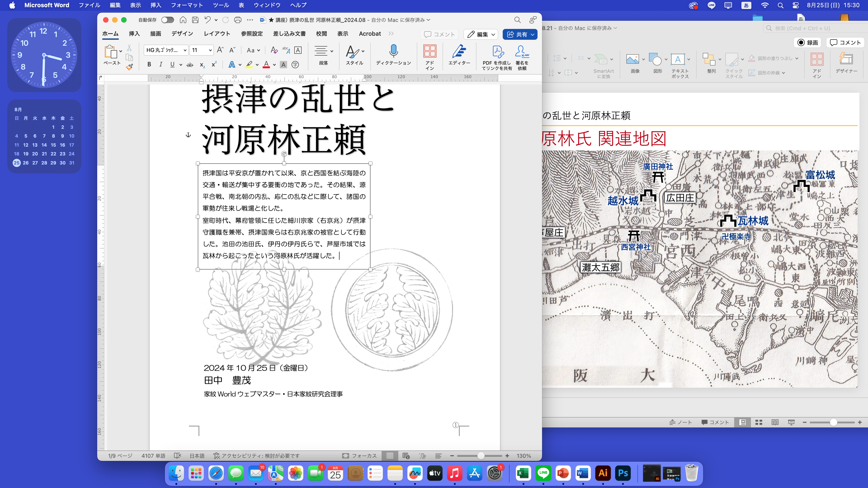The image size is (868, 488).
Task: Apply strikethrough formatting icon
Action: coord(190,65)
